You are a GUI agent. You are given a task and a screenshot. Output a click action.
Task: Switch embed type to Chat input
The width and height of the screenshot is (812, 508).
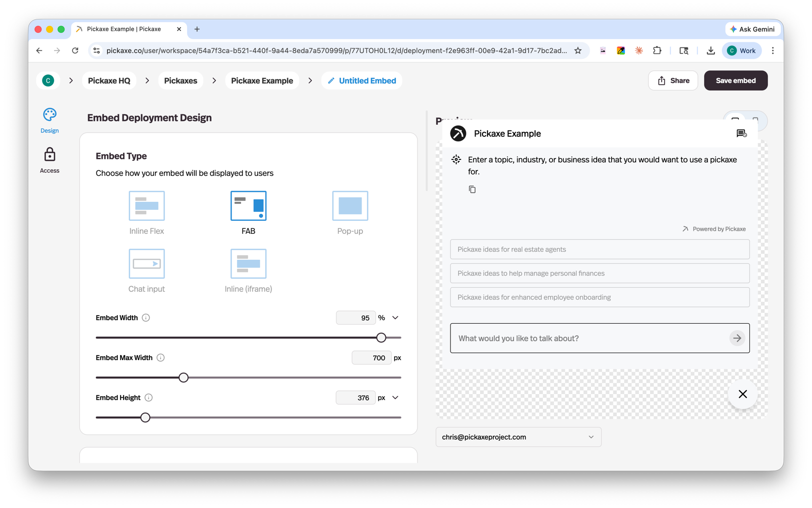146,264
